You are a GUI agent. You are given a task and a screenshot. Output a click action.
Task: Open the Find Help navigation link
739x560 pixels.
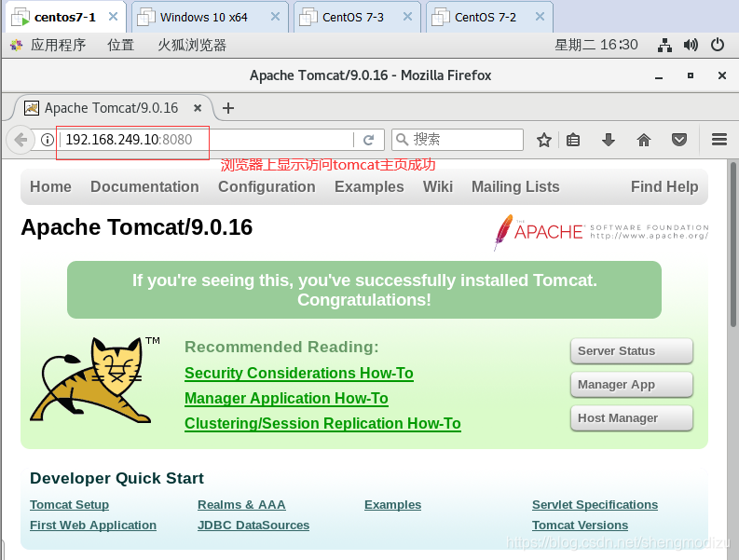[x=664, y=186]
